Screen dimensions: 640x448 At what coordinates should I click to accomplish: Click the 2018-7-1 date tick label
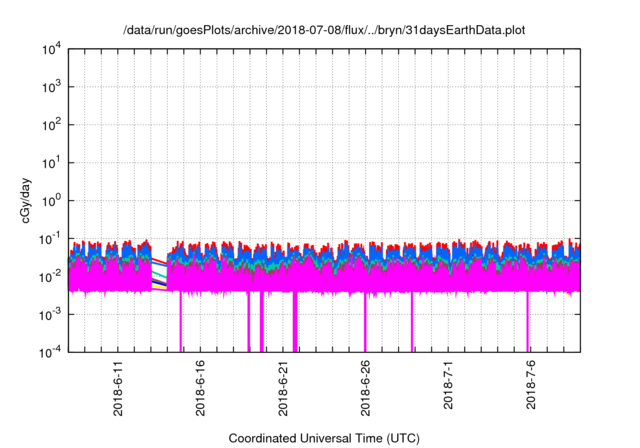pos(448,385)
